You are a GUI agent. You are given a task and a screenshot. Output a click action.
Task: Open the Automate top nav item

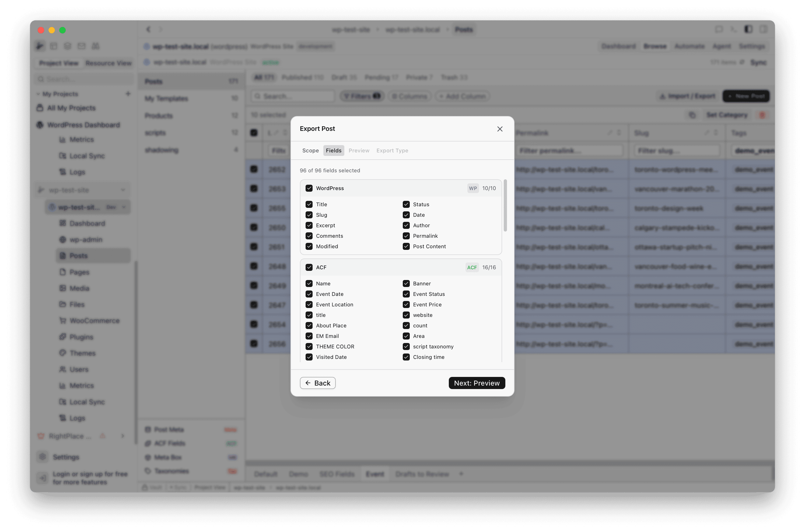(x=689, y=46)
